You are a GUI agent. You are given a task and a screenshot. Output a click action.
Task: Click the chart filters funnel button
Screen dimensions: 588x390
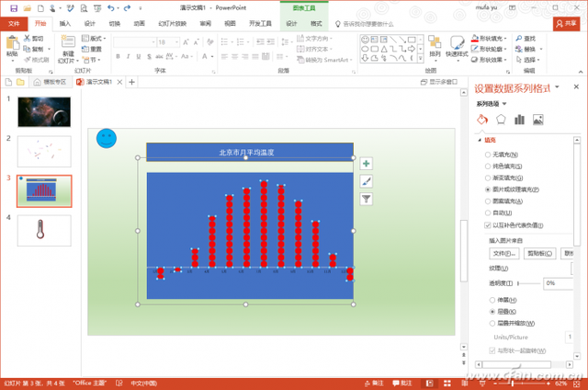pyautogui.click(x=367, y=199)
